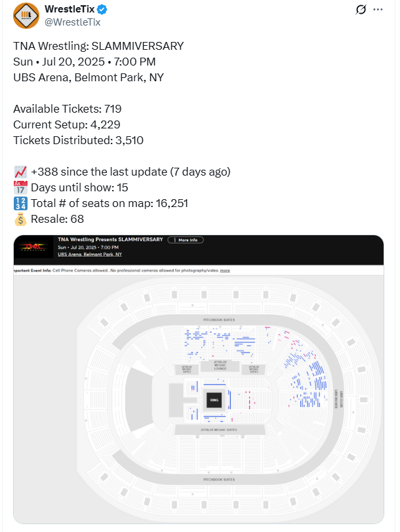Click the money bag emoji
400x532 pixels.
(x=20, y=219)
